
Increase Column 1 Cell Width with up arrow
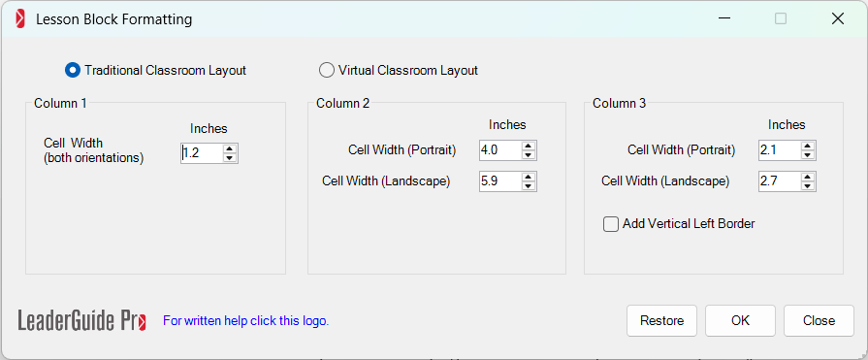(230, 148)
